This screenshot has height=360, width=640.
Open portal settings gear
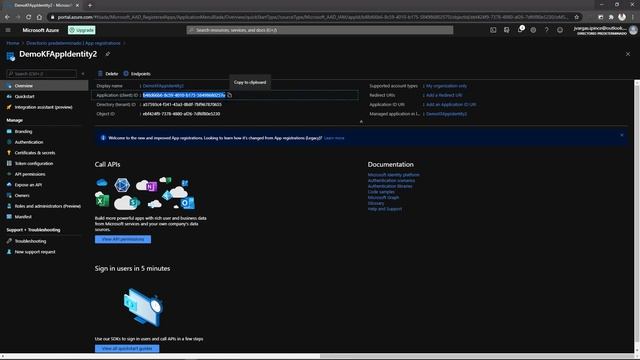tap(533, 30)
